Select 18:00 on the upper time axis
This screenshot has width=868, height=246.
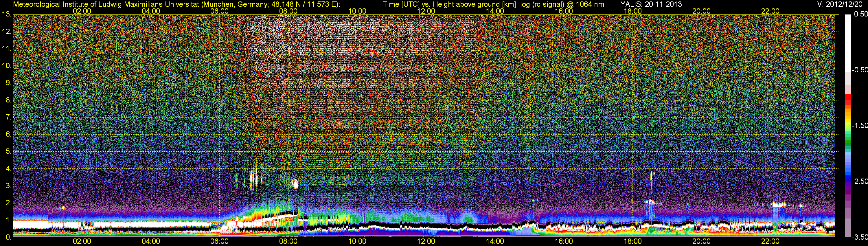tap(632, 11)
